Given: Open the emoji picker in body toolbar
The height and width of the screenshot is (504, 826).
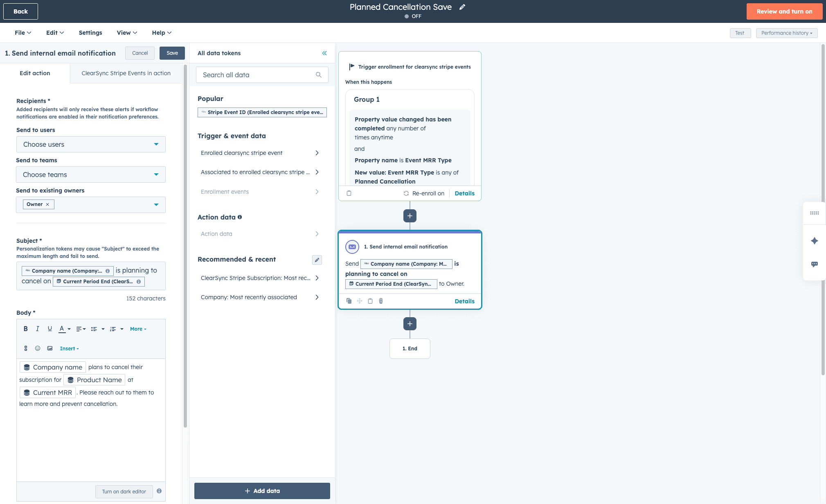Looking at the screenshot, I should pos(38,348).
